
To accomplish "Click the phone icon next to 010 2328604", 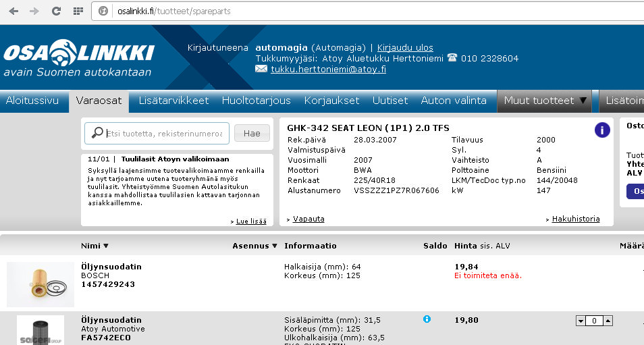I will coord(452,57).
